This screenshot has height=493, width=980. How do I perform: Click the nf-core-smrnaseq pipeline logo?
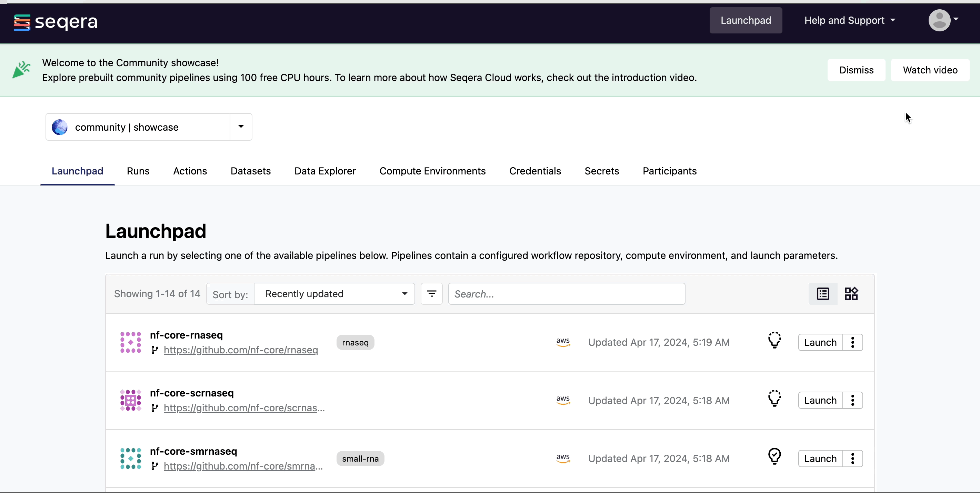point(130,459)
